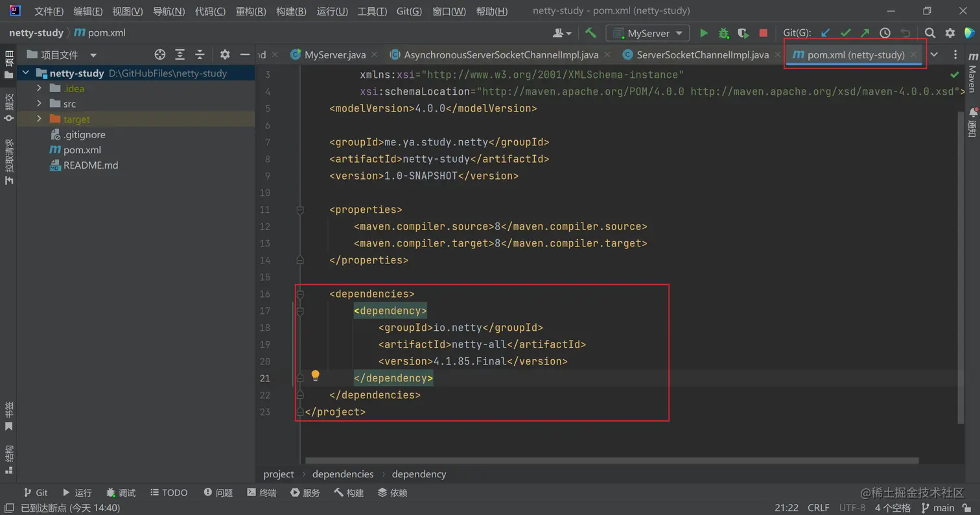Start debugging with the bug icon

tap(723, 33)
